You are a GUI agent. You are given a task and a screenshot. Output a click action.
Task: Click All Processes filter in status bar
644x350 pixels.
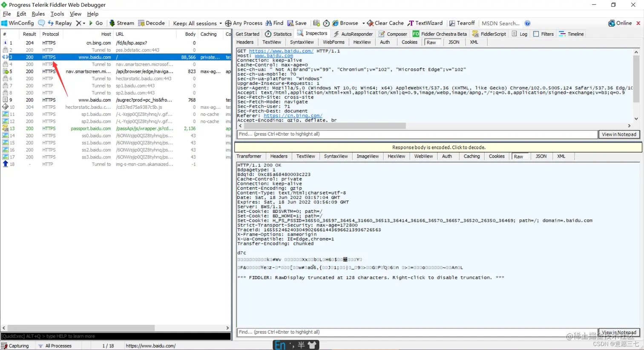coord(55,346)
